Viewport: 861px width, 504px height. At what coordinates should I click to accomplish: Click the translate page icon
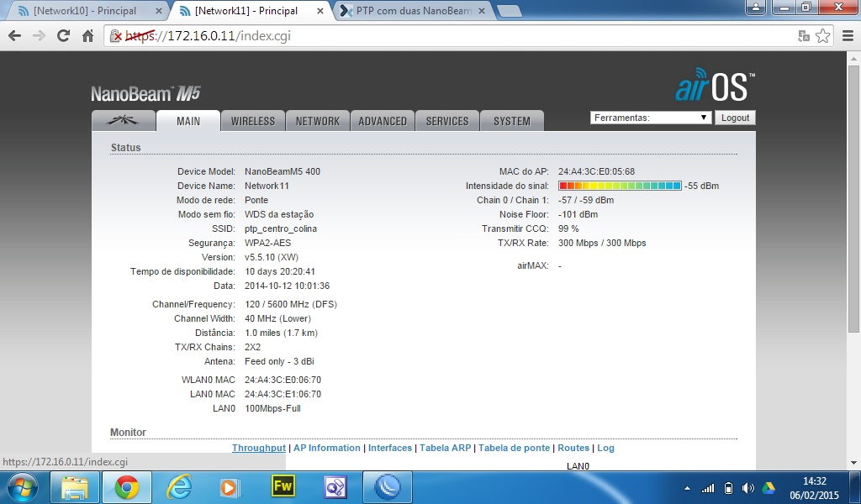tap(804, 36)
